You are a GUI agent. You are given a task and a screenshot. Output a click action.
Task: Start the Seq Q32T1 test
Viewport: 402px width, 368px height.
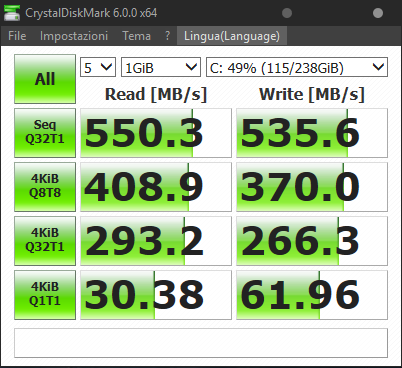(45, 133)
